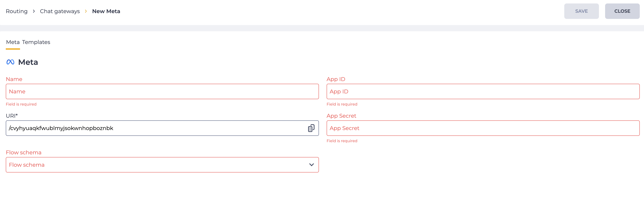Click the chevron after Routing in the breadcrumb

pos(34,11)
